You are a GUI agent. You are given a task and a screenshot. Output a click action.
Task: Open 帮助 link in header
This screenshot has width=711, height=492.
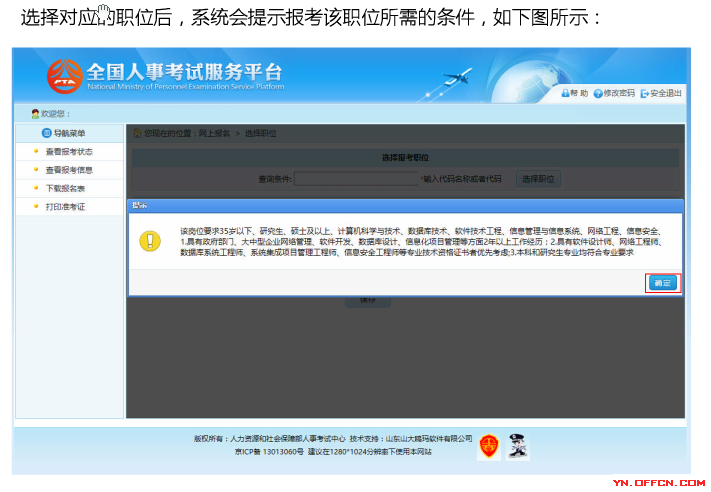point(579,93)
